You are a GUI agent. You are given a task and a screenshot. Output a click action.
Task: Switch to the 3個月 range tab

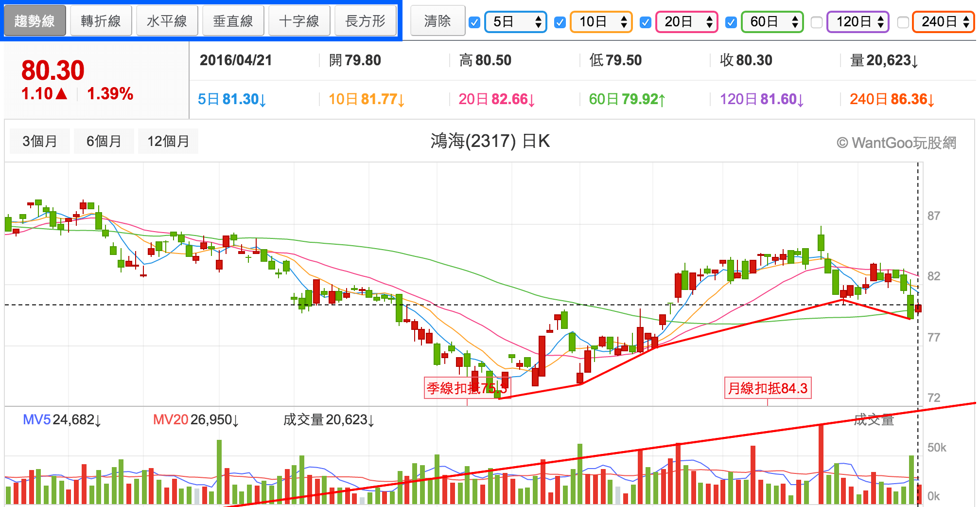click(39, 141)
